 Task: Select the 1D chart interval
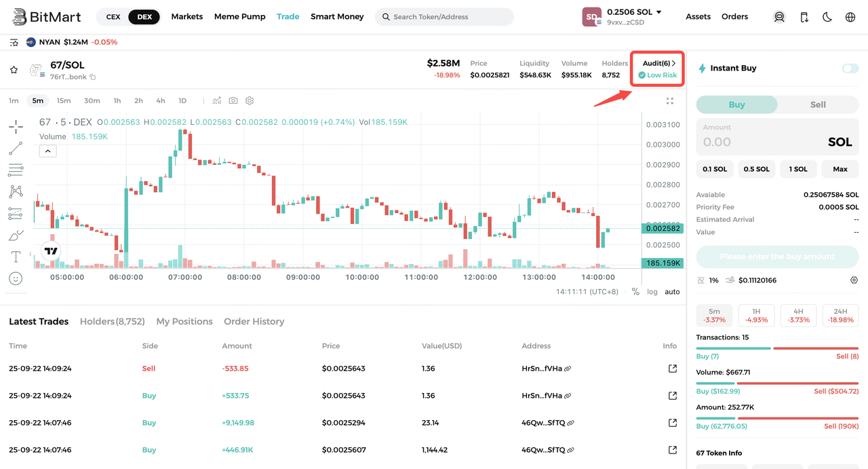pyautogui.click(x=182, y=100)
